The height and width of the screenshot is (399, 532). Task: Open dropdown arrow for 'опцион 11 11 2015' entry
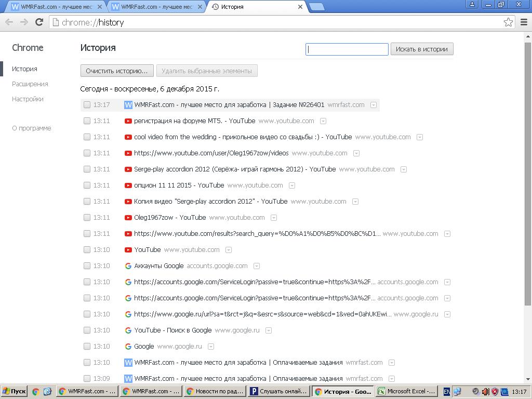292,185
